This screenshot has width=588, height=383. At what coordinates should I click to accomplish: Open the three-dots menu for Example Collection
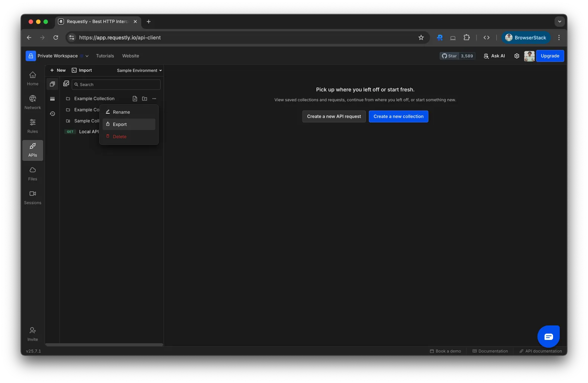click(154, 98)
